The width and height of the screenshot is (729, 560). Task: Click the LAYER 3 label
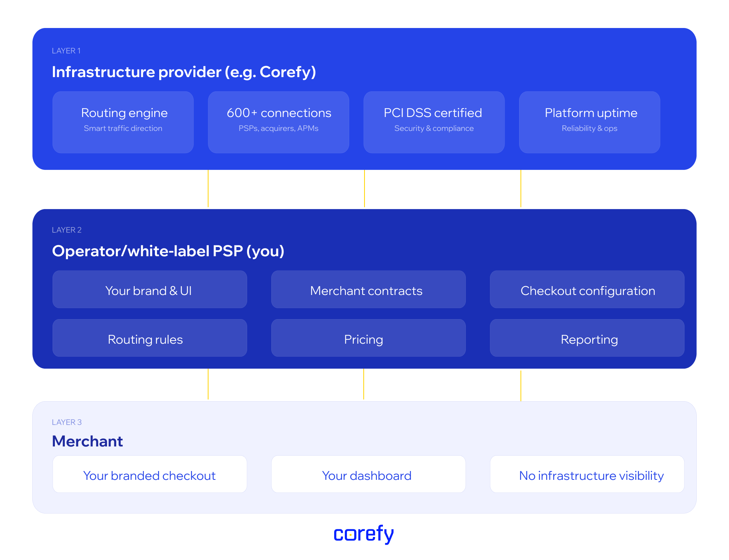coord(67,422)
